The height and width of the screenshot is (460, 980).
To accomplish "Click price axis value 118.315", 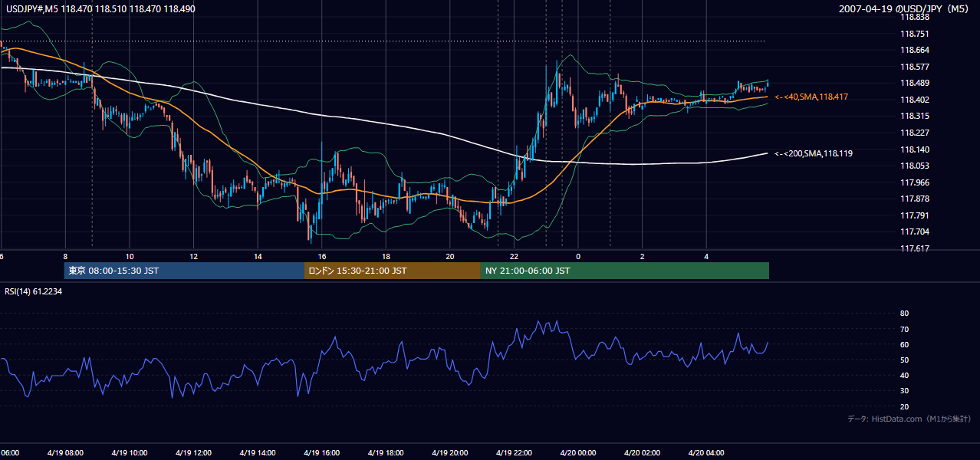I will click(x=915, y=117).
